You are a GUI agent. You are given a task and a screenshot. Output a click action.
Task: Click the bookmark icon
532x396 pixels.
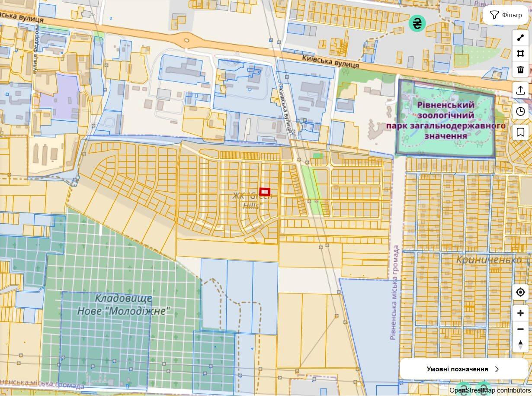click(x=520, y=132)
